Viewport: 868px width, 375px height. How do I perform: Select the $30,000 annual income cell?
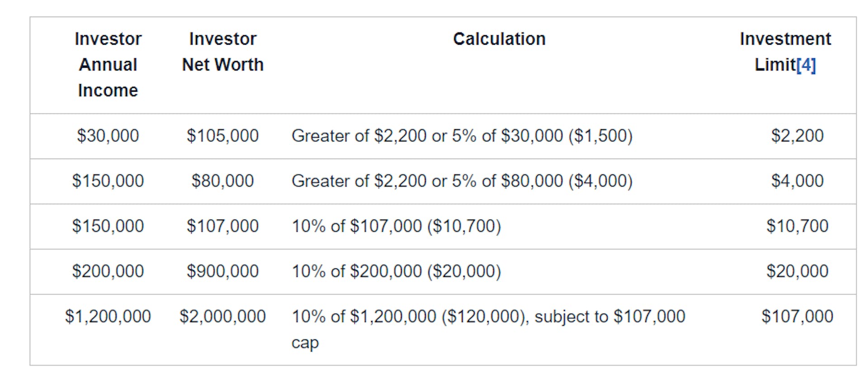108,136
